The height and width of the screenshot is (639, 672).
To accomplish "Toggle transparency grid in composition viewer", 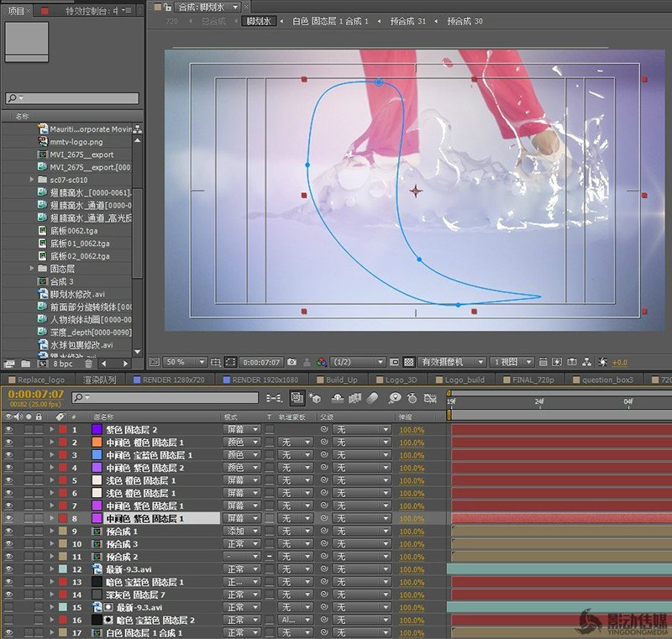I will (408, 362).
